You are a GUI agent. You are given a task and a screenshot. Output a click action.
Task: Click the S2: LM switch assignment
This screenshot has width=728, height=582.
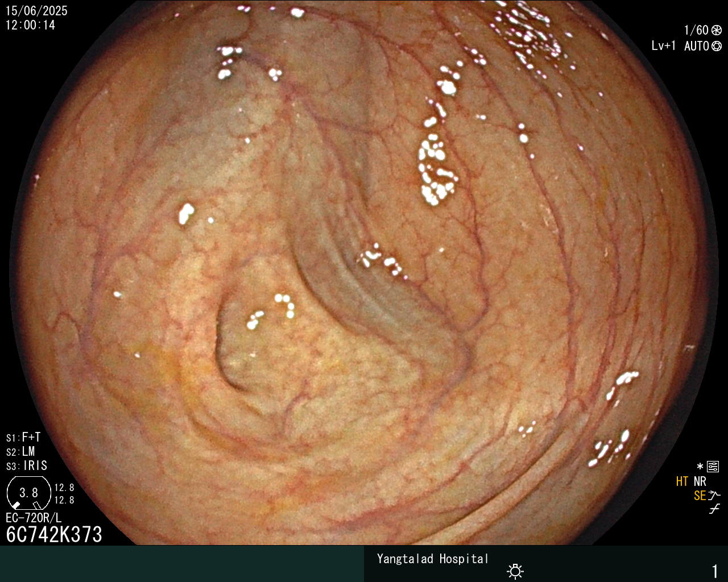[x=21, y=452]
